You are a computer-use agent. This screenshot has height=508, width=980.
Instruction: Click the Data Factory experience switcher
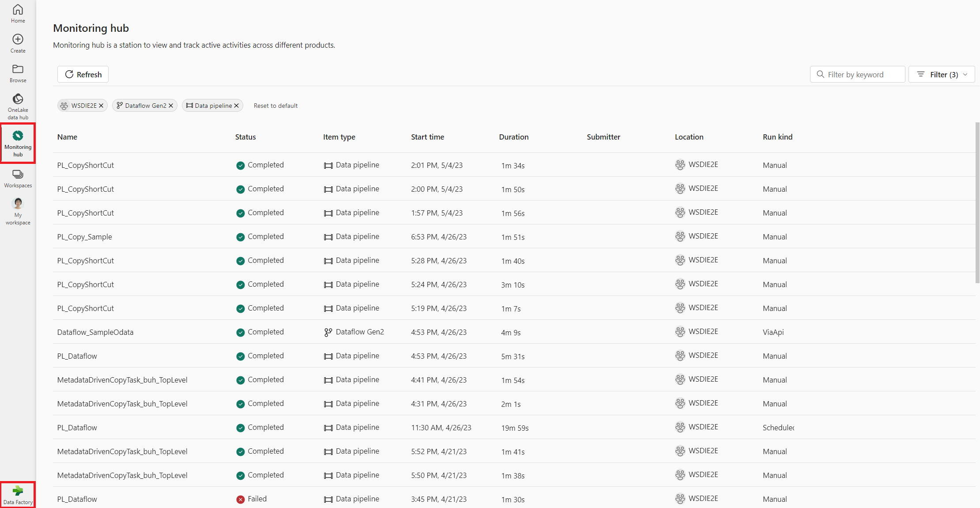pos(18,495)
